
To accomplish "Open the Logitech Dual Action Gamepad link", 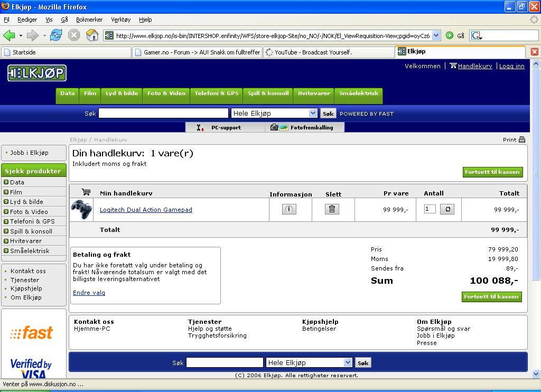I will (x=146, y=209).
